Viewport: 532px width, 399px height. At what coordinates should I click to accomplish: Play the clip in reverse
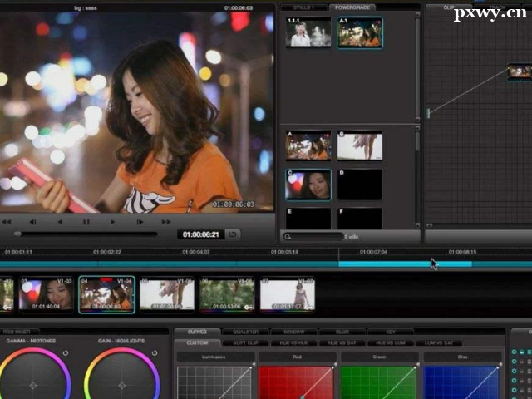click(60, 222)
